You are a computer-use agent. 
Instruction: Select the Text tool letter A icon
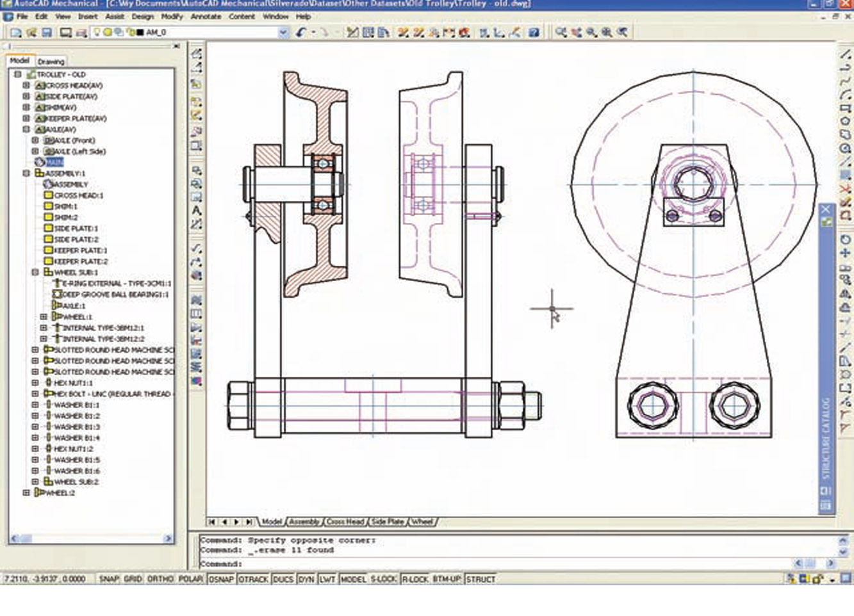pos(197,210)
